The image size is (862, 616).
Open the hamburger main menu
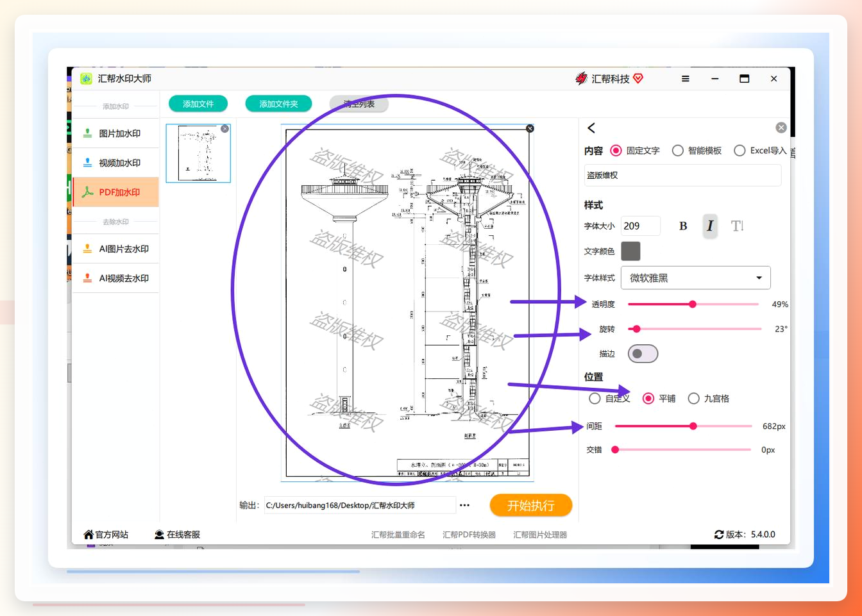coord(686,79)
